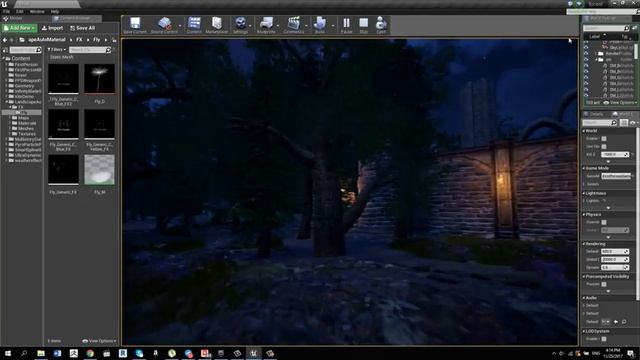Switch to the Modes tab
This screenshot has height=360, width=640.
pyautogui.click(x=16, y=18)
